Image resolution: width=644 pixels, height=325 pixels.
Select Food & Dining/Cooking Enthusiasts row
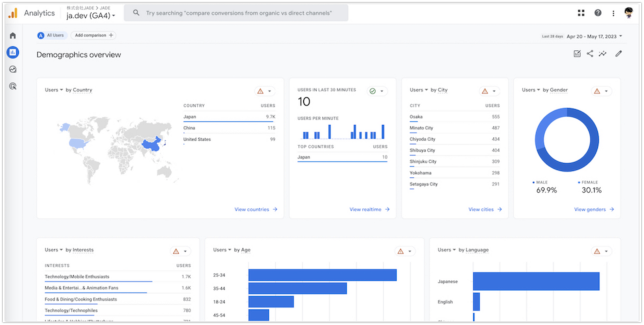point(118,299)
